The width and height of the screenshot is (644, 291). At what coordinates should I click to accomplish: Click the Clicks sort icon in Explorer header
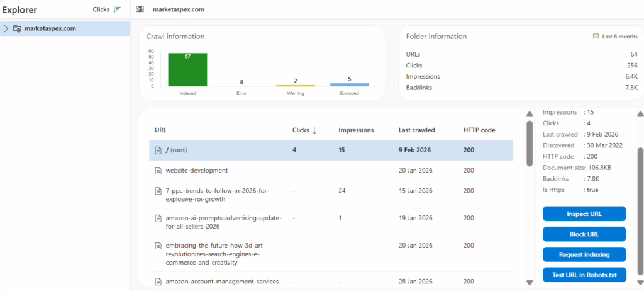[116, 9]
